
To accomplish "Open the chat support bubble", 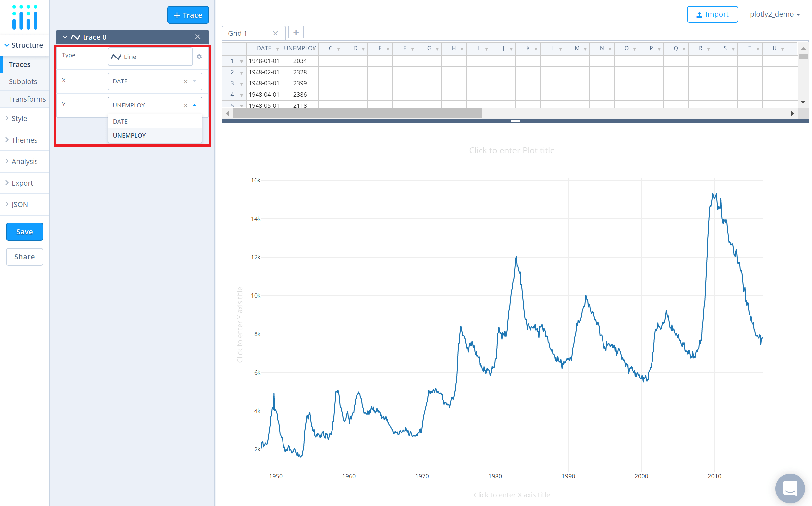I will (x=790, y=488).
